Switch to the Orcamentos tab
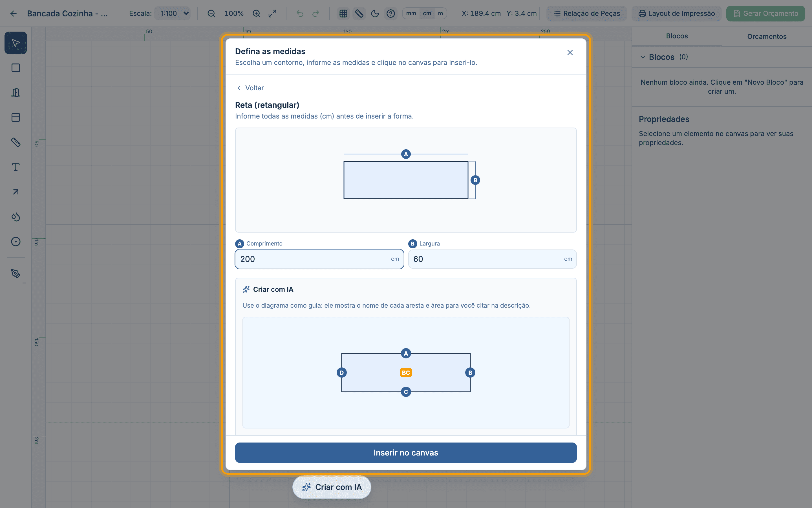The height and width of the screenshot is (508, 812). (x=767, y=36)
